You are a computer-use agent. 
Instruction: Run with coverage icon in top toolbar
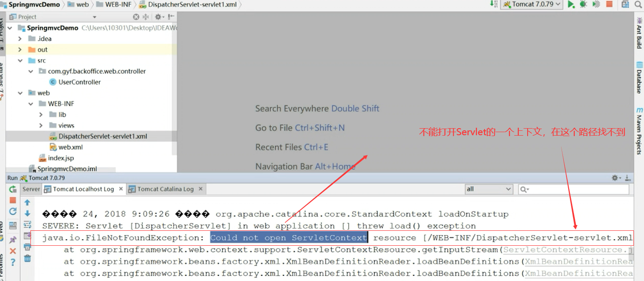tap(596, 4)
